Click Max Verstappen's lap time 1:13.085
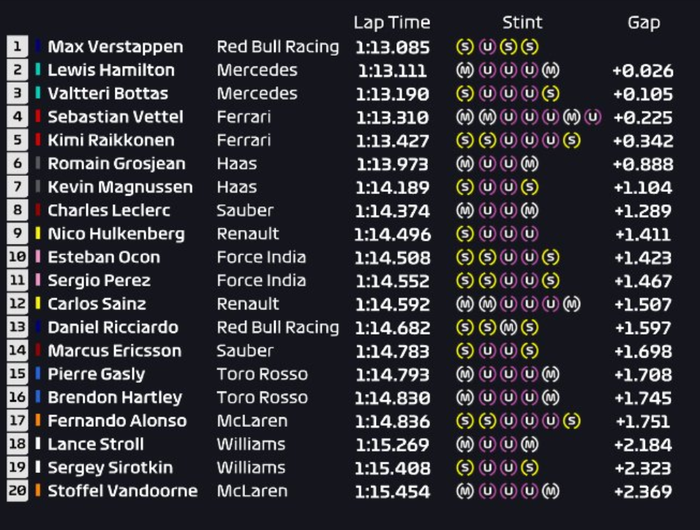Viewport: 700px width, 530px height. click(392, 47)
